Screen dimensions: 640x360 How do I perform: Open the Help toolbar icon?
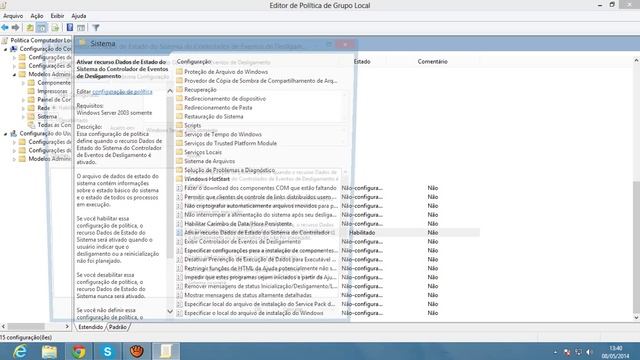coord(70,28)
